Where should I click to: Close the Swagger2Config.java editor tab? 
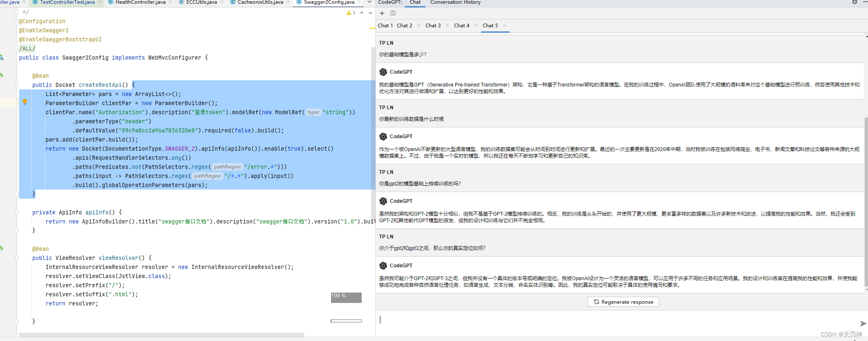359,2
